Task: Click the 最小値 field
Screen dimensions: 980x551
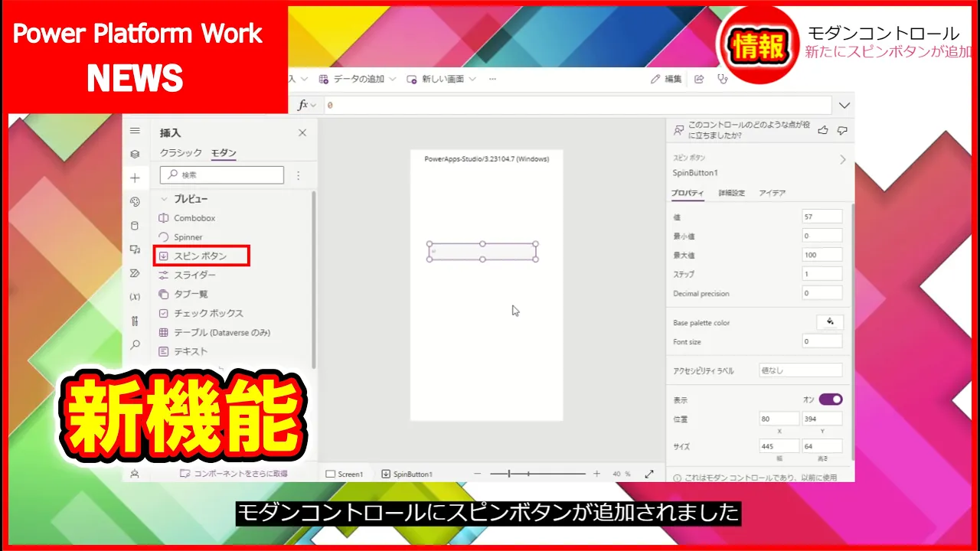Action: tap(822, 236)
